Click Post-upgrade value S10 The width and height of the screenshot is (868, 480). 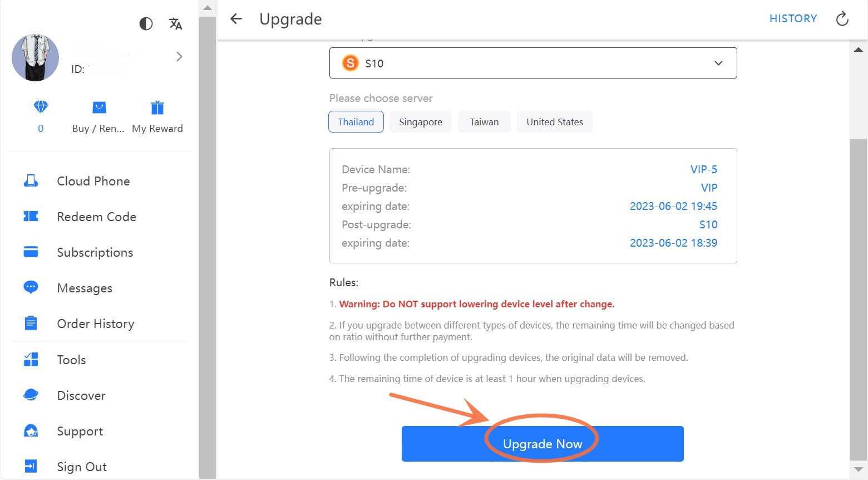click(708, 224)
